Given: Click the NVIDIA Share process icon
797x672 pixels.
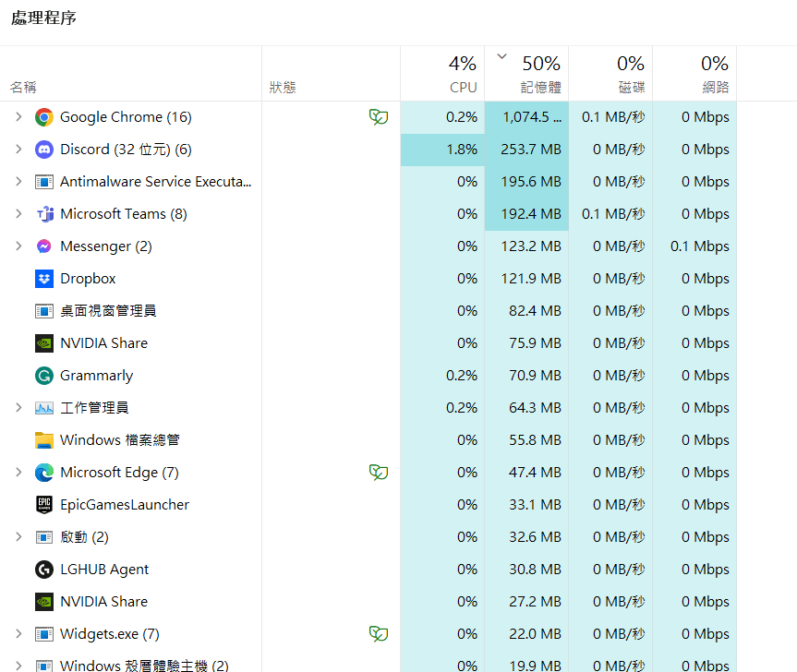Looking at the screenshot, I should click(x=43, y=342).
